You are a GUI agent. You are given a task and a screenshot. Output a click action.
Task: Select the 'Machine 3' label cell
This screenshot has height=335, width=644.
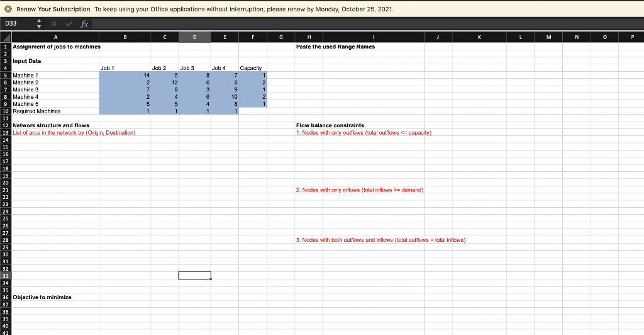pos(55,89)
